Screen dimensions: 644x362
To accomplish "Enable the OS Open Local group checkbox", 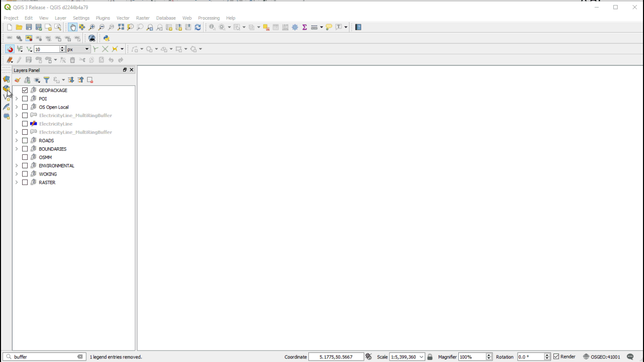I will pyautogui.click(x=25, y=107).
